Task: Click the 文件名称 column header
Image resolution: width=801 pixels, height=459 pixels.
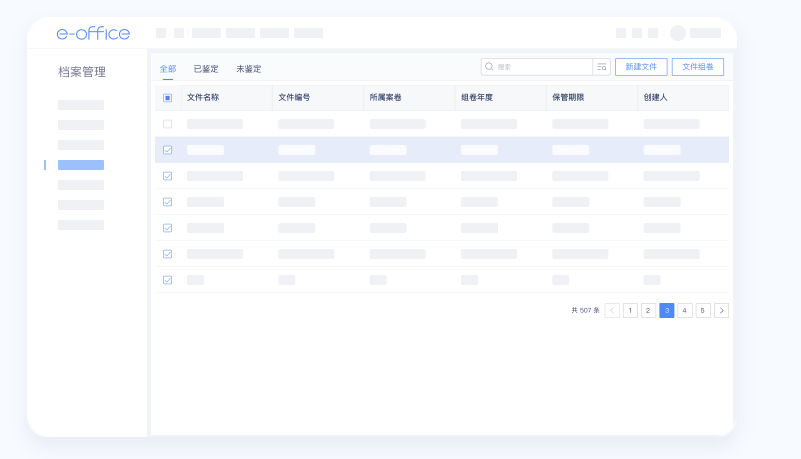Action: coord(203,98)
